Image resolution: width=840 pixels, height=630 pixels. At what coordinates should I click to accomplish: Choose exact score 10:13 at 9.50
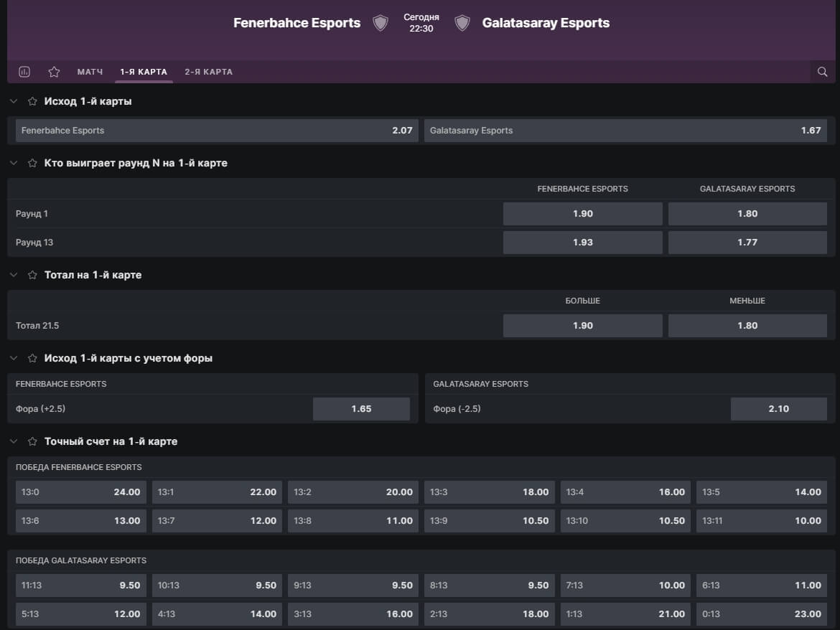coord(217,586)
